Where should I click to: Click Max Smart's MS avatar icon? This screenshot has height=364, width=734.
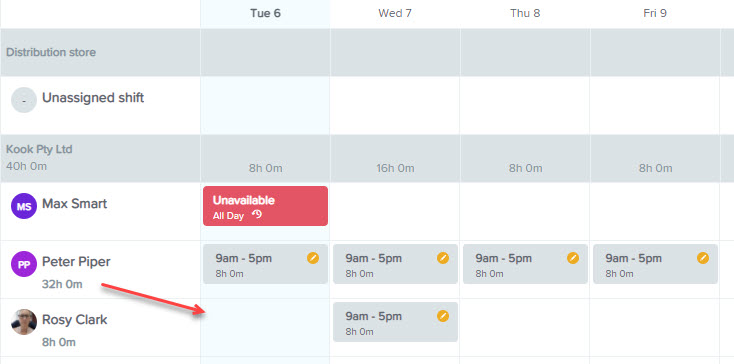coord(24,206)
